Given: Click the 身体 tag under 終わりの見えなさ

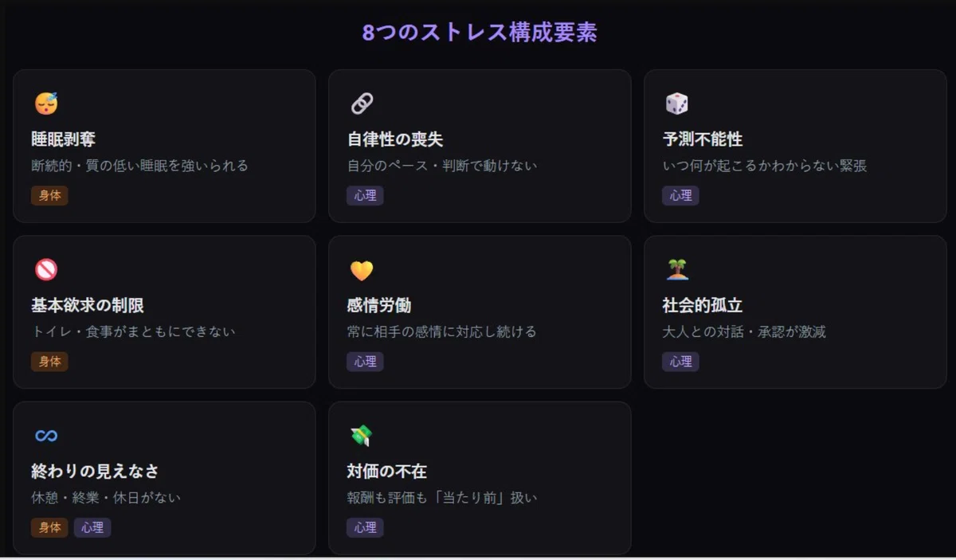Looking at the screenshot, I should click(x=49, y=527).
